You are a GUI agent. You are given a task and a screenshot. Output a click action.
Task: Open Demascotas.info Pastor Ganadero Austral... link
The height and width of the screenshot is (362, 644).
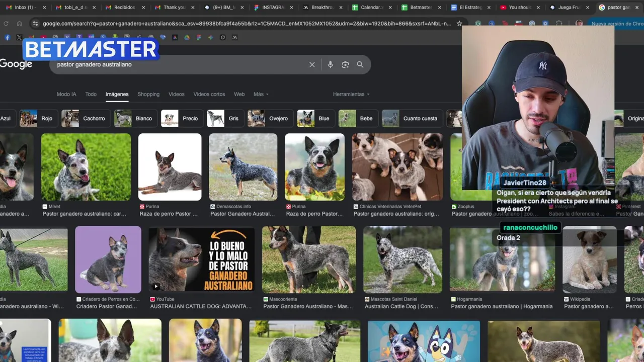[243, 214]
